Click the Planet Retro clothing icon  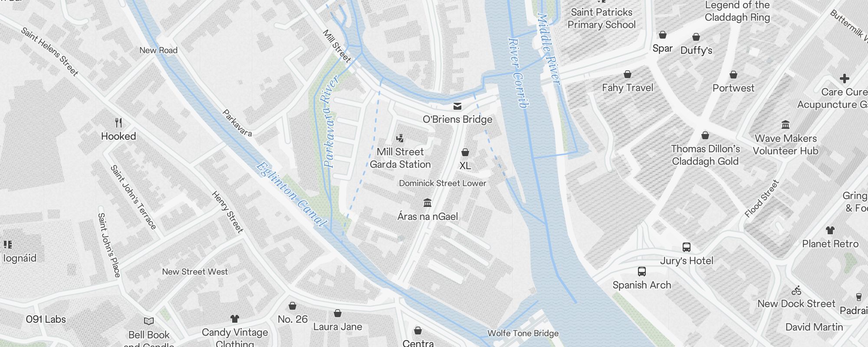830,230
